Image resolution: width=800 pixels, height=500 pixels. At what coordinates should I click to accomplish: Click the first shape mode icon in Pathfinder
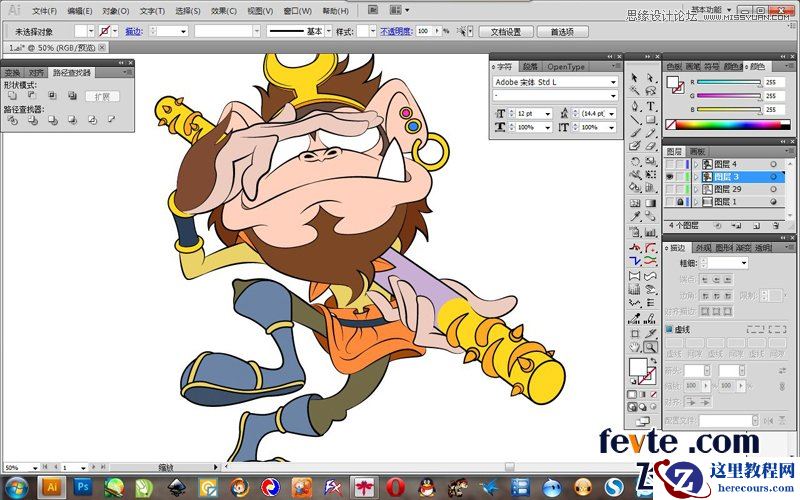point(12,95)
